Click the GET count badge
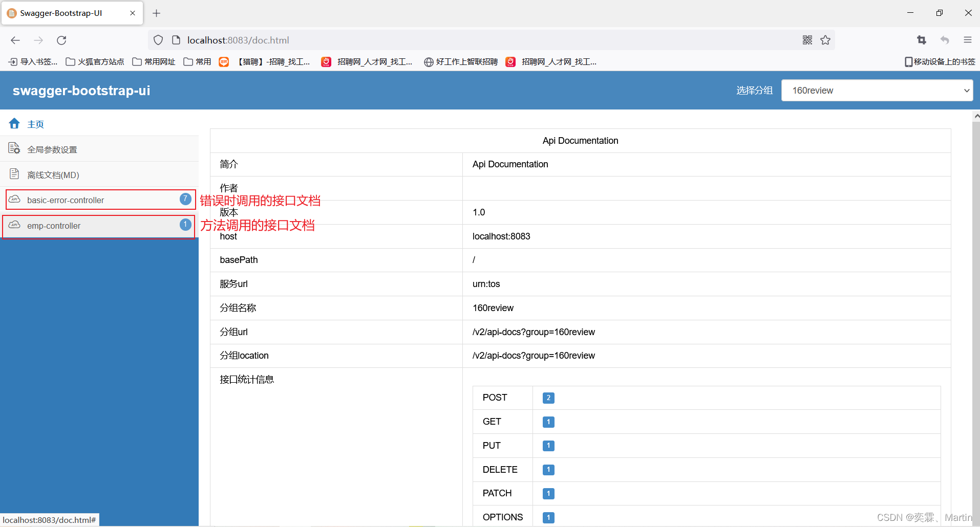980x527 pixels. click(x=548, y=422)
